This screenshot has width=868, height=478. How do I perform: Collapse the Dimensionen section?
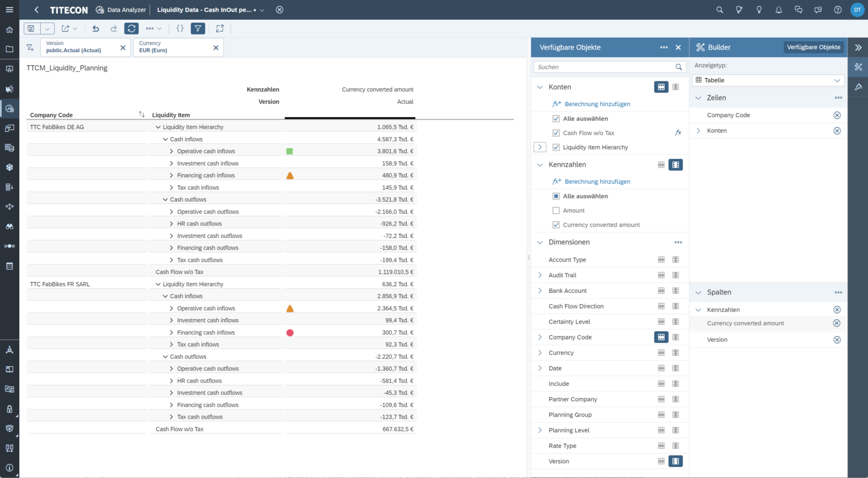point(540,242)
